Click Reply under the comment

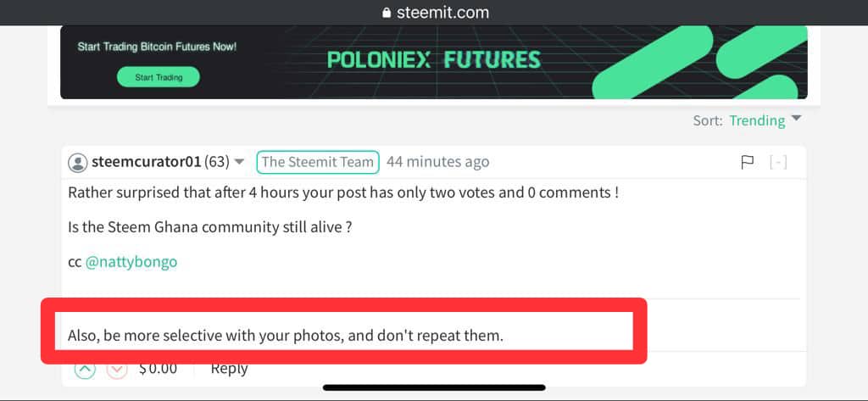coord(229,368)
